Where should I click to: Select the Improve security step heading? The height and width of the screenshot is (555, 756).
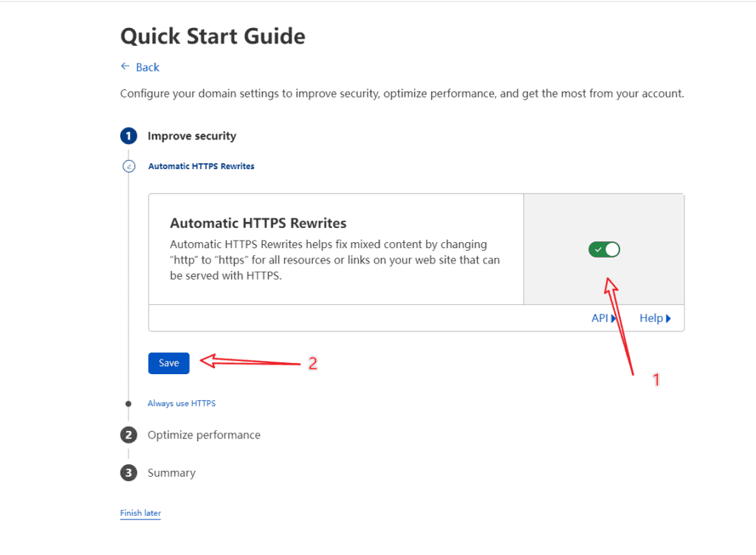coord(192,136)
